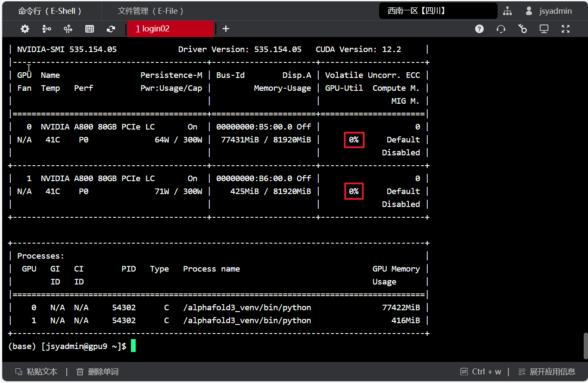Click the customer support headset icon

click(x=501, y=29)
